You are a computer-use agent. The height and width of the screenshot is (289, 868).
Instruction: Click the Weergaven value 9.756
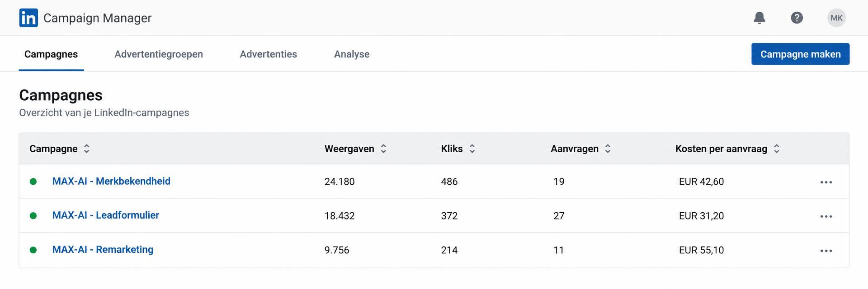tap(337, 250)
